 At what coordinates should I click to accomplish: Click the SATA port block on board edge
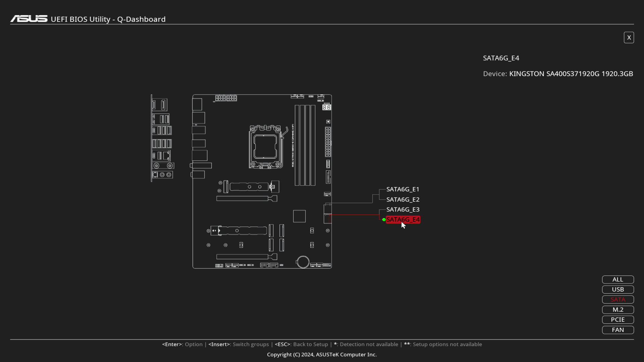point(328,214)
